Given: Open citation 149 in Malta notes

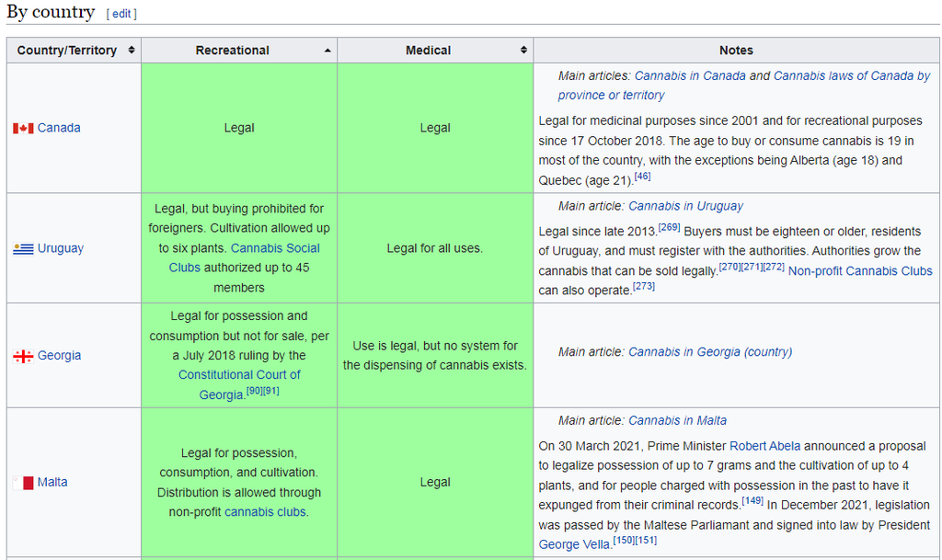Looking at the screenshot, I should (x=752, y=500).
